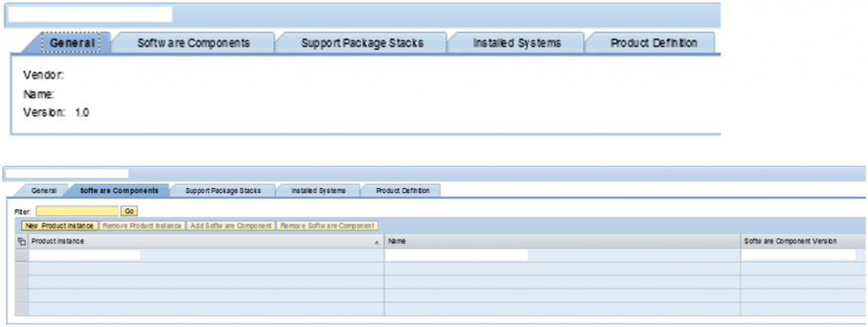Click New Product Instance button
This screenshot has height=327, width=868.
(x=60, y=225)
